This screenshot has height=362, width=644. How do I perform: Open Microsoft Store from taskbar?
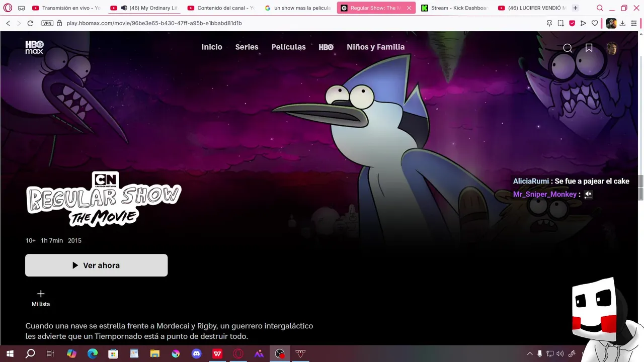[x=113, y=354]
